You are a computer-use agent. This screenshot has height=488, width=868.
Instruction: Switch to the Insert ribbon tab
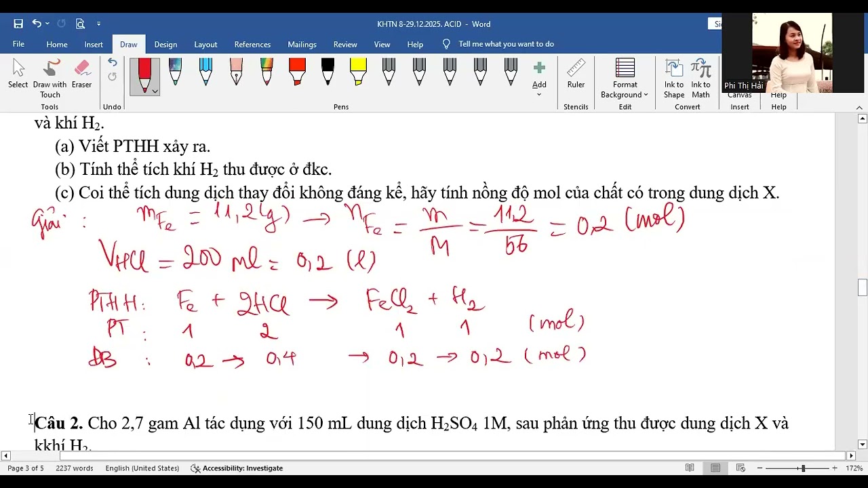click(x=94, y=44)
